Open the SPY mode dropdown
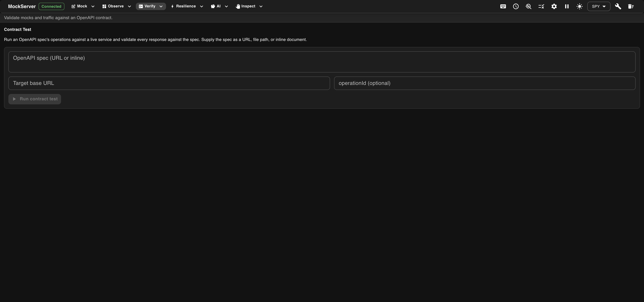This screenshot has height=302, width=644. pyautogui.click(x=599, y=7)
